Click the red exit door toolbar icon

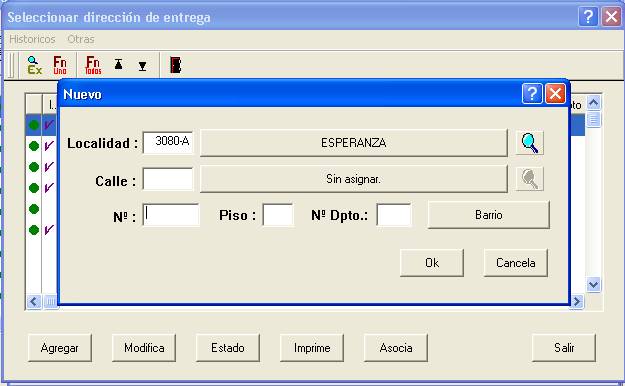[175, 65]
